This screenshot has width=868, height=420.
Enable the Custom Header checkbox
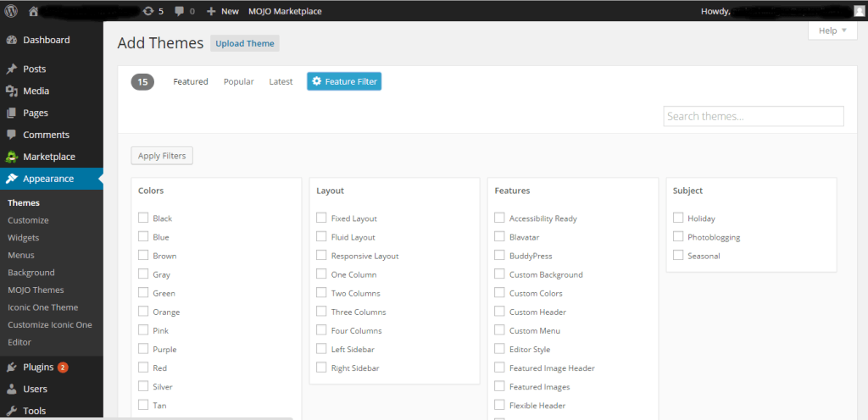500,311
